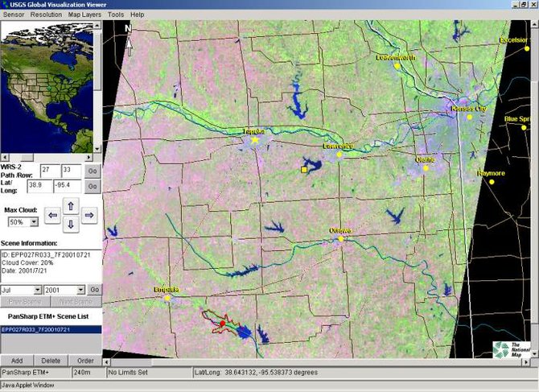Click Go button next to Lat/Long

click(x=93, y=187)
